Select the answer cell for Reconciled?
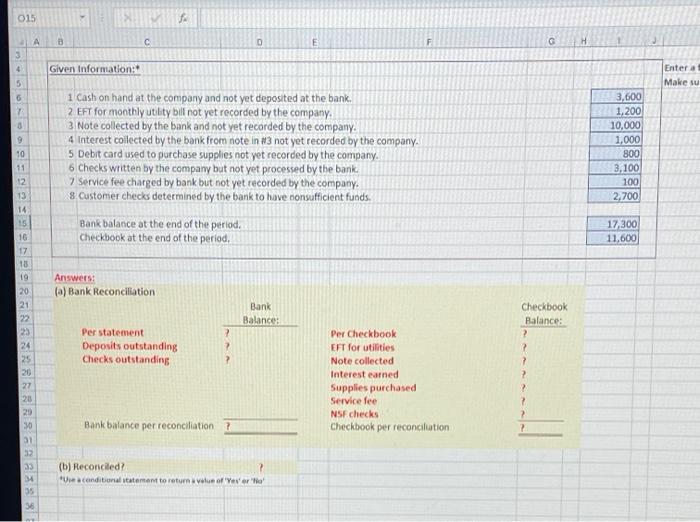This screenshot has height=522, width=700. pyautogui.click(x=261, y=467)
